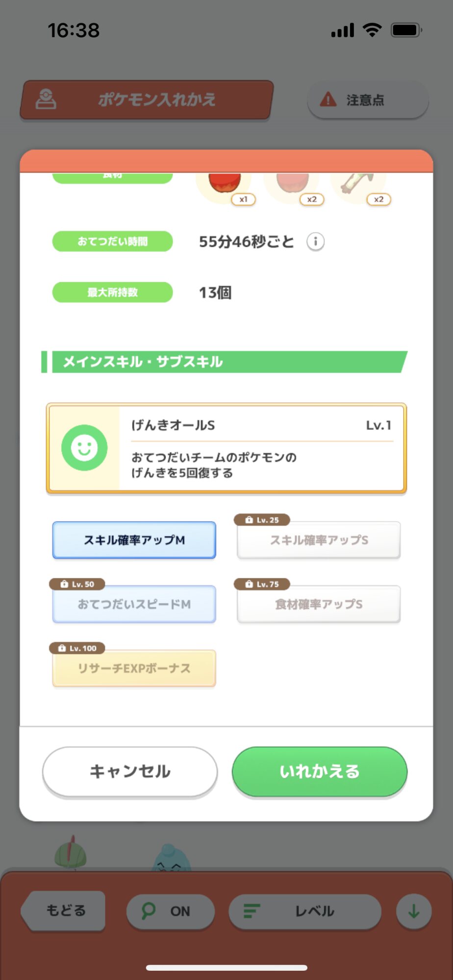Tap the もどる back button
The image size is (453, 980).
point(65,911)
